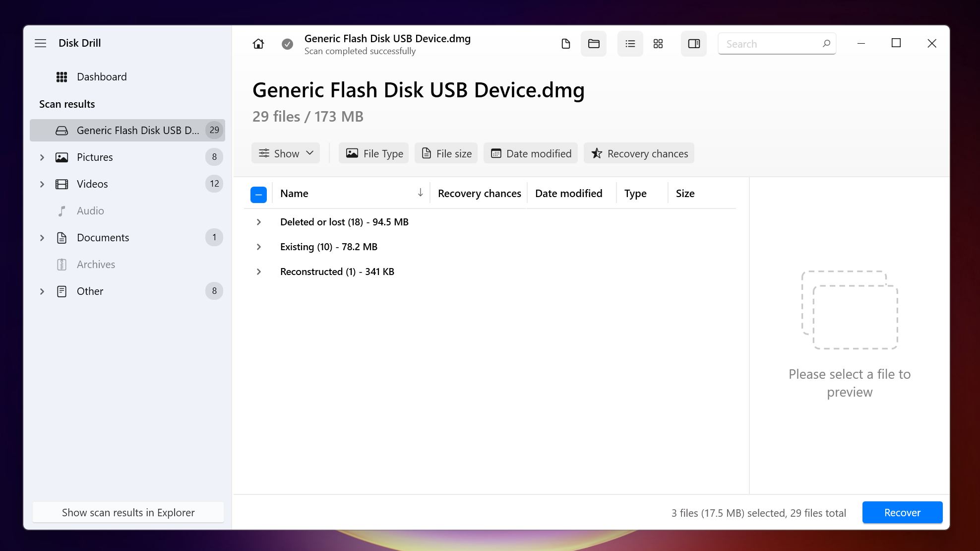Open the hamburger menu beside Disk Drill
Image resolution: width=980 pixels, height=551 pixels.
[41, 43]
